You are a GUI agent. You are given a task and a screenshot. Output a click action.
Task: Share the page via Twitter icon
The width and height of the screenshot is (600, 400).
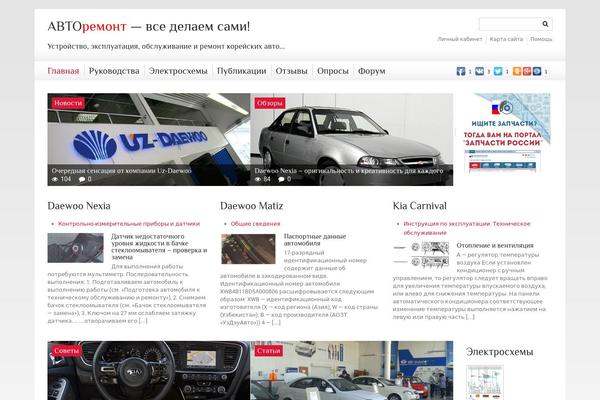click(x=498, y=71)
